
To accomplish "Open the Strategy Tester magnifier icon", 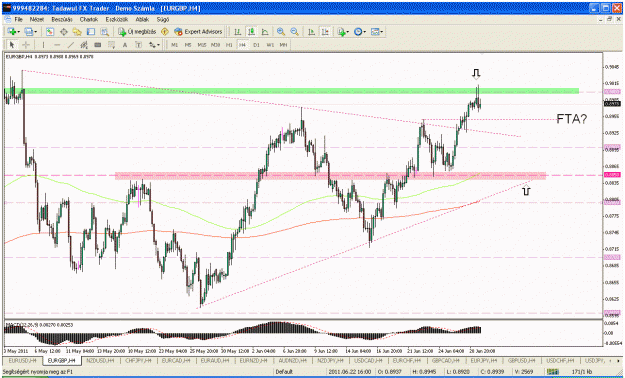I will 104,32.
